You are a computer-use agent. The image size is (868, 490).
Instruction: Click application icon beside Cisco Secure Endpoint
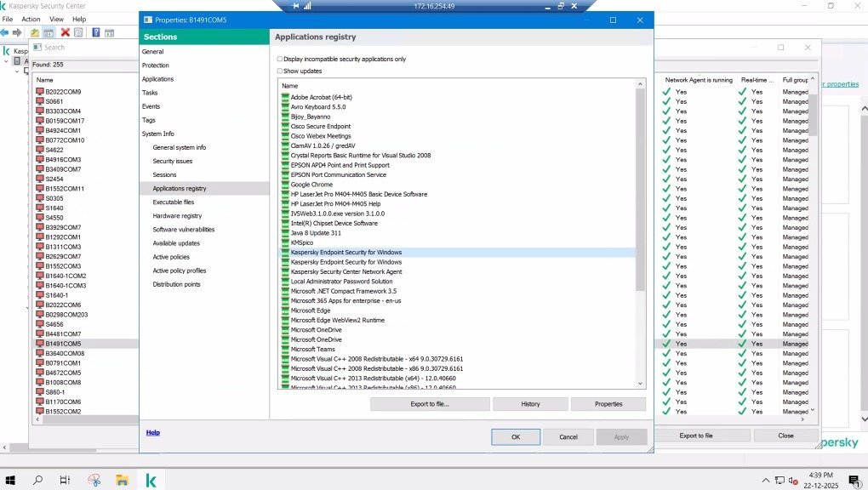(x=286, y=126)
